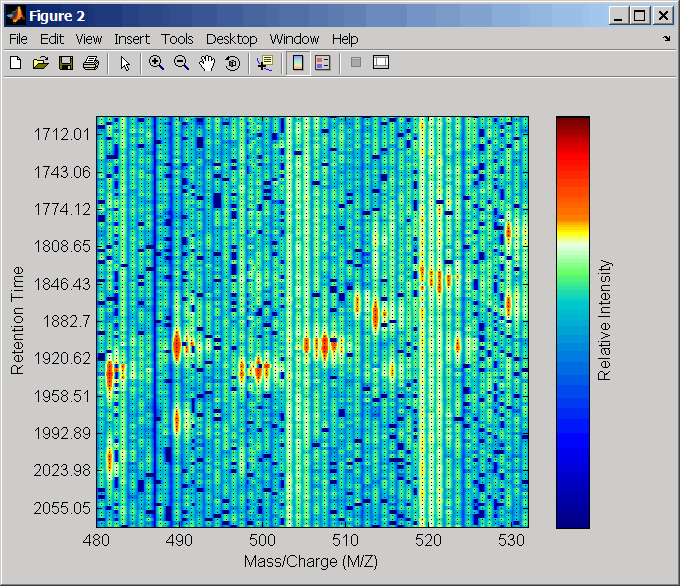Select the Zoom Out magnifier tool
This screenshot has height=586, width=680.
click(x=181, y=63)
